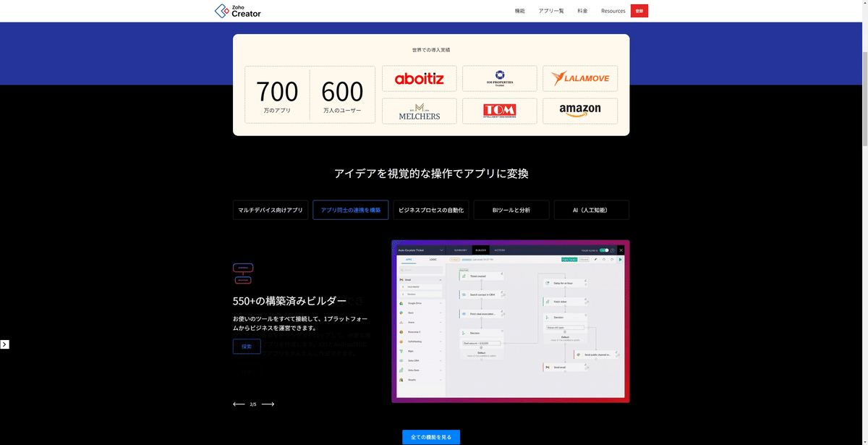Switch to the SUMMARY tab in preview

pos(460,250)
